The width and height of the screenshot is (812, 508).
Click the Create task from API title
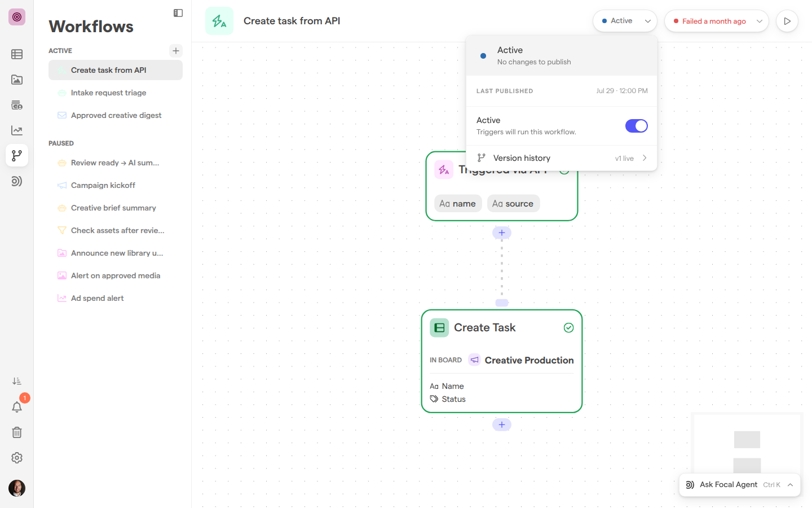point(292,21)
